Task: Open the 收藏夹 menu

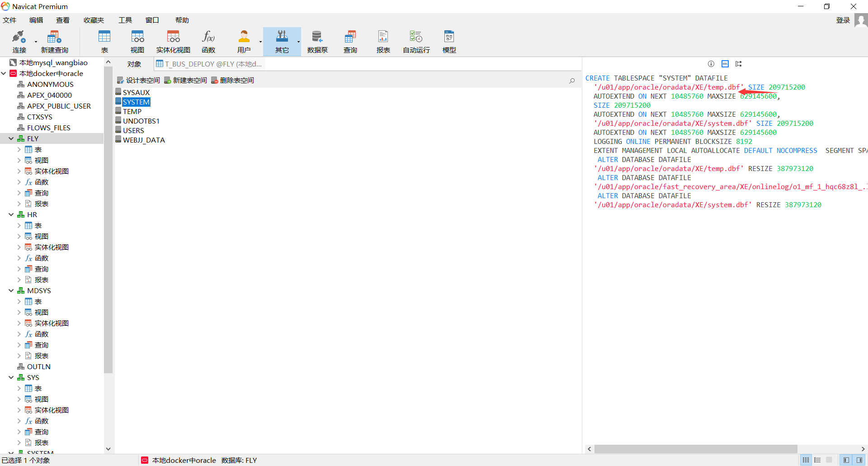Action: (x=94, y=20)
